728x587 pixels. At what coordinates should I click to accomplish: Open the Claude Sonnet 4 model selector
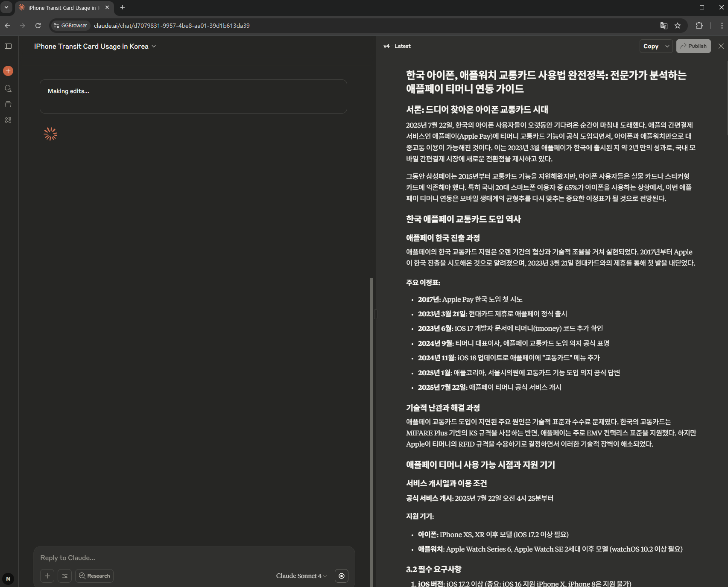click(301, 576)
